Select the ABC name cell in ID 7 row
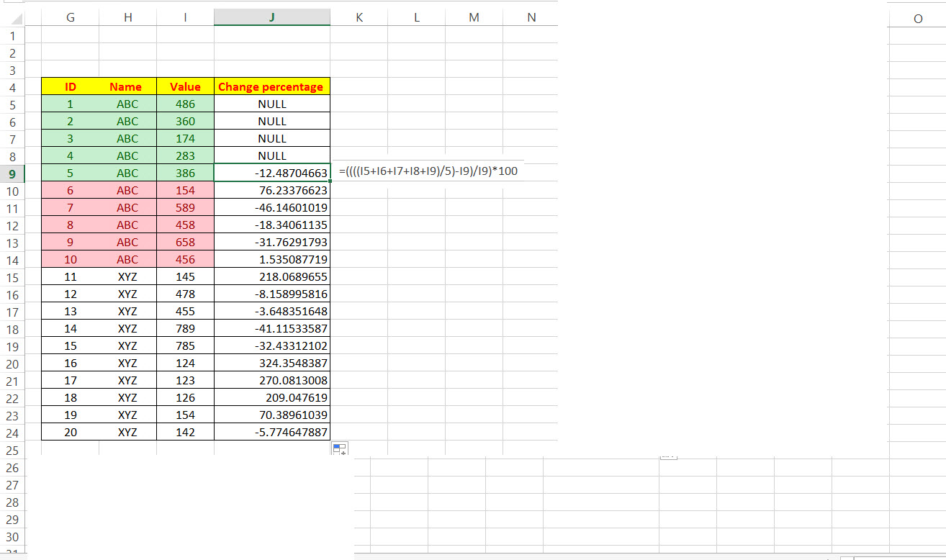The width and height of the screenshot is (946, 560). [x=127, y=207]
